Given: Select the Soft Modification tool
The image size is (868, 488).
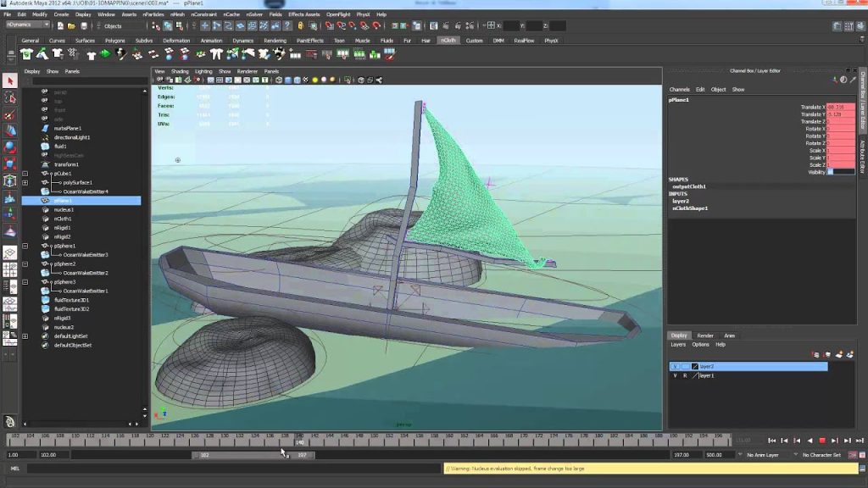Looking at the screenshot, I should point(10,197).
